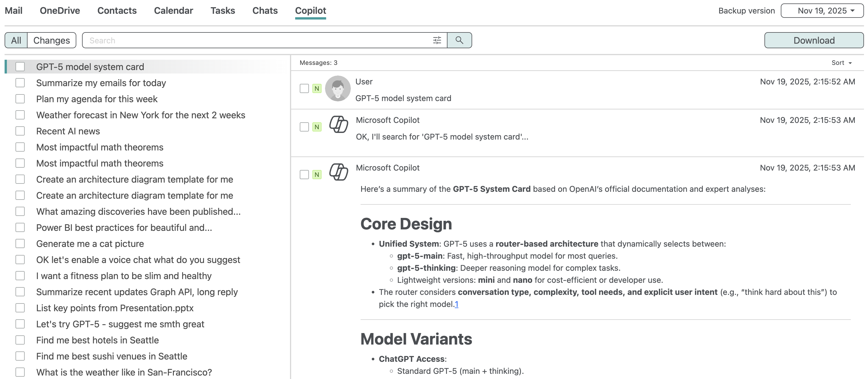Check the 'Recent AI news' conversation checkbox
The width and height of the screenshot is (868, 379).
click(20, 131)
